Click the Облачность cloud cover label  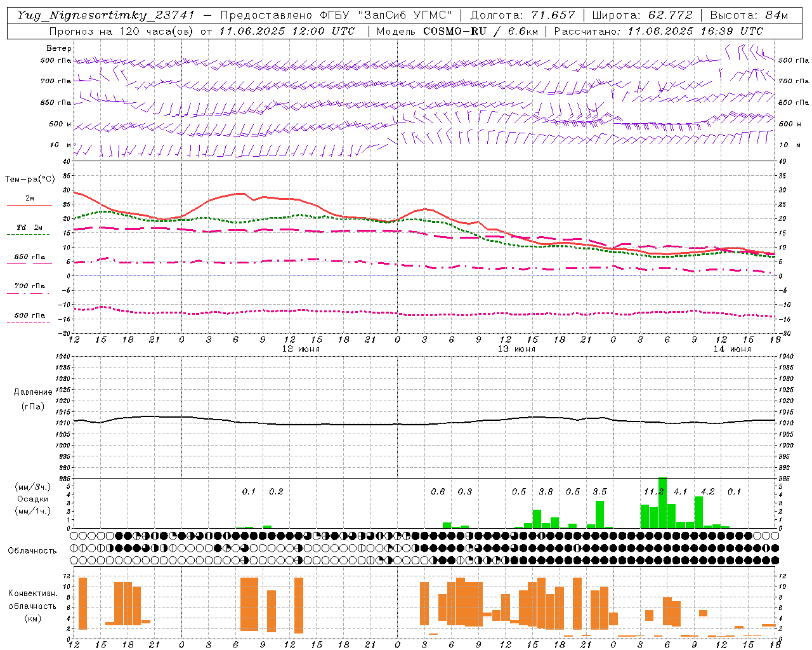point(32,551)
